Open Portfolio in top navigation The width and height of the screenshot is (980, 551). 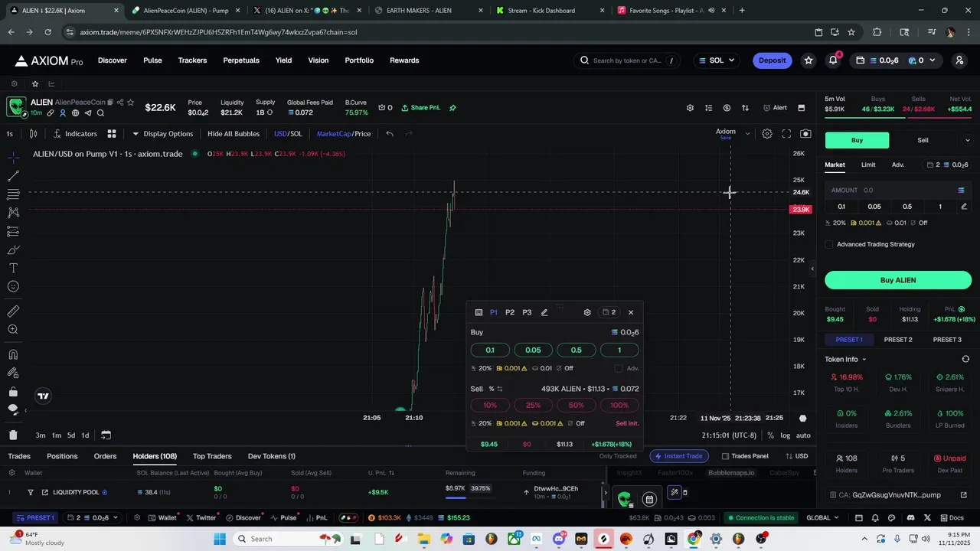[359, 60]
